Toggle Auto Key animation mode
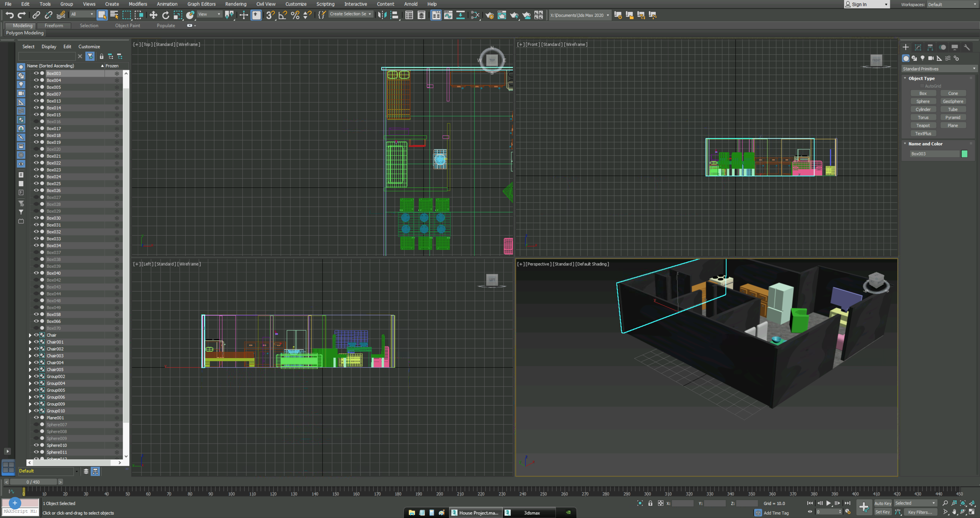Viewport: 980px width, 518px height. pos(883,503)
